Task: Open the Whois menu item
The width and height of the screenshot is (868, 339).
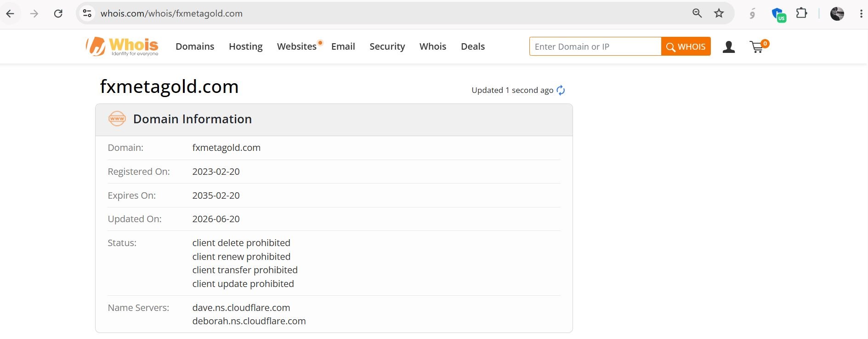Action: tap(433, 46)
